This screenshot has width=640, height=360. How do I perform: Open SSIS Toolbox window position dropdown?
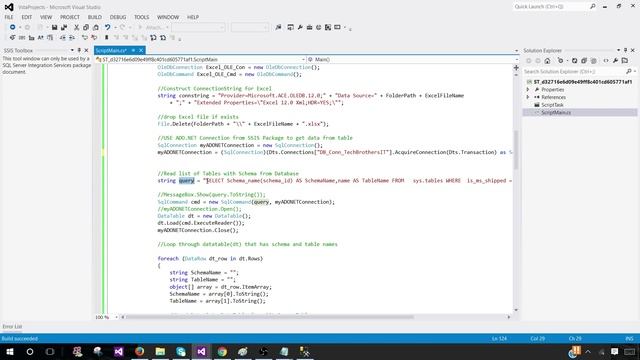[72, 50]
